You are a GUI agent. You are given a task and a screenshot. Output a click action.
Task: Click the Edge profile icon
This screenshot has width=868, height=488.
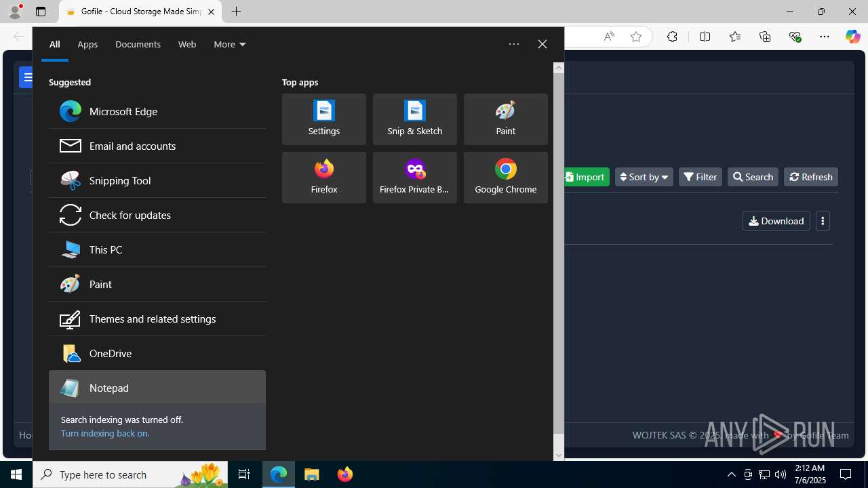[15, 12]
